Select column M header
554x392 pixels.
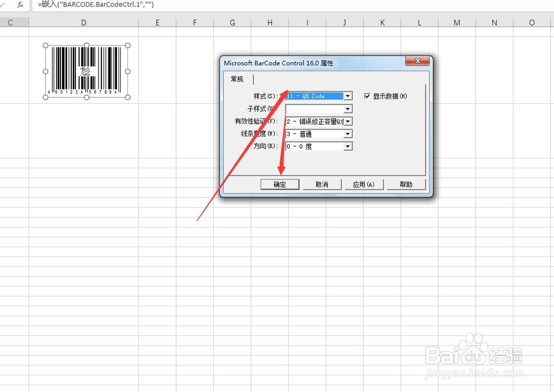pos(457,23)
